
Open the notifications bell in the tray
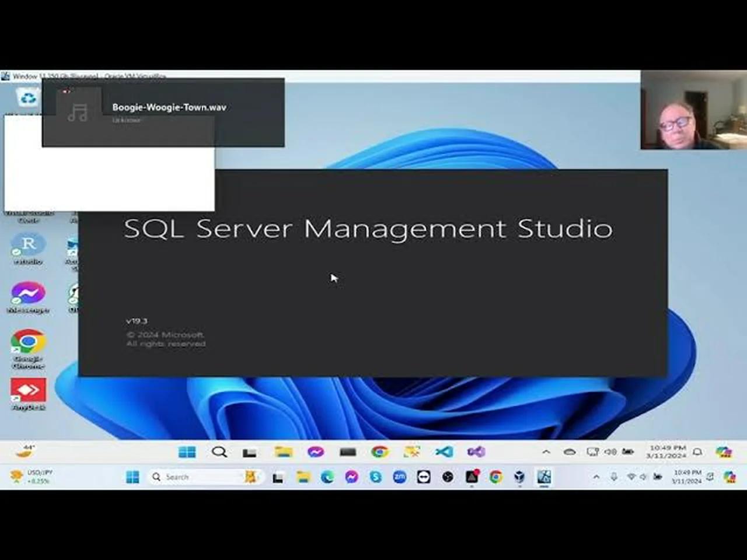coord(697,452)
